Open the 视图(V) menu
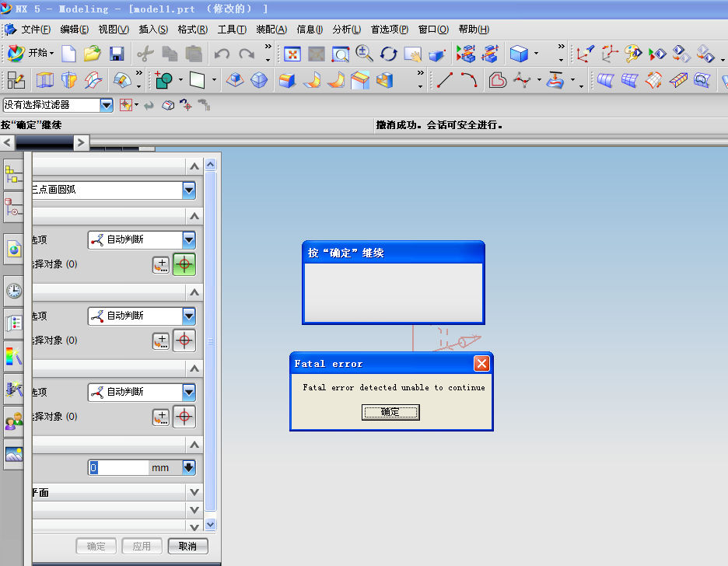Image resolution: width=728 pixels, height=566 pixels. pyautogui.click(x=114, y=30)
